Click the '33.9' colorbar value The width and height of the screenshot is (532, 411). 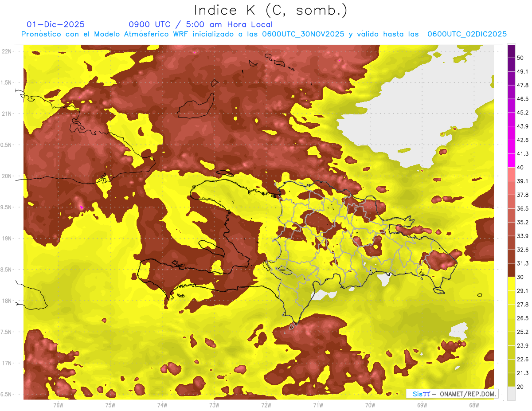[x=523, y=236]
